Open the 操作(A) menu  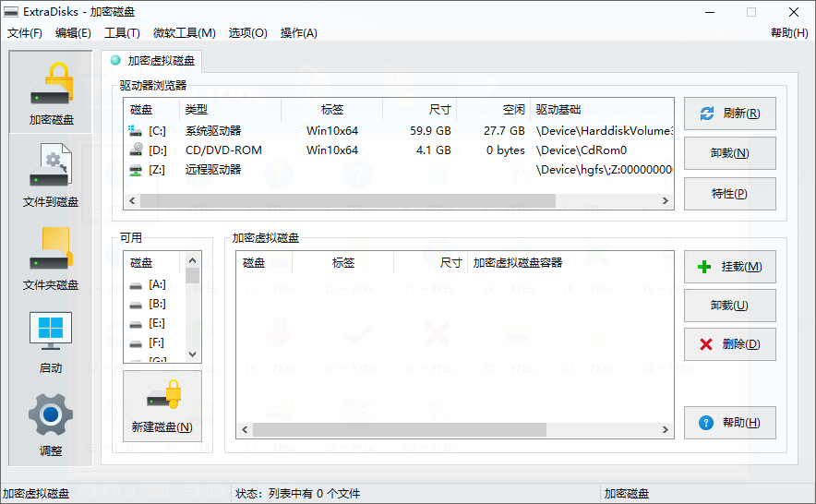pyautogui.click(x=299, y=33)
